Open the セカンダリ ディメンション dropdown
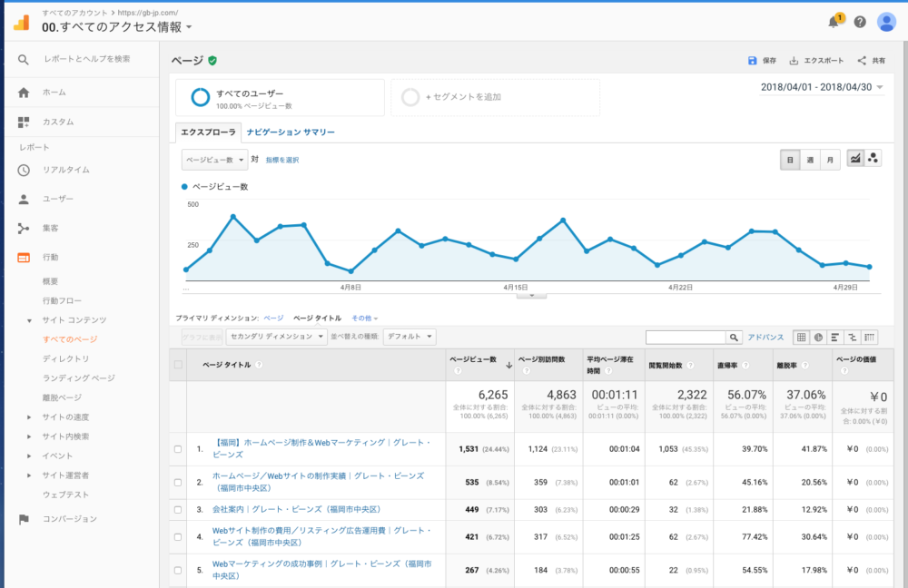The image size is (908, 588). (277, 337)
